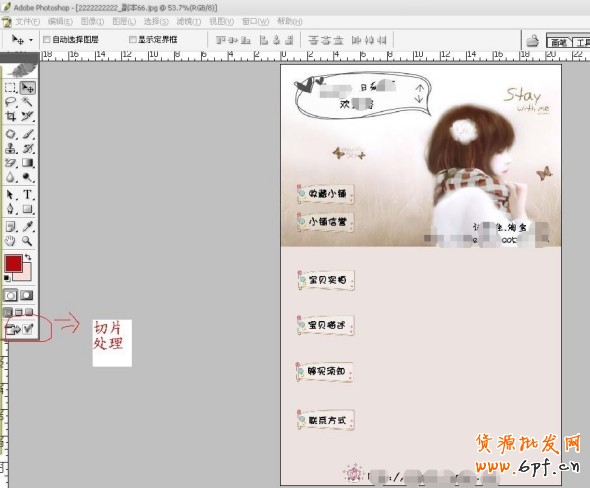
Task: Select the Crop tool
Action: [11, 116]
